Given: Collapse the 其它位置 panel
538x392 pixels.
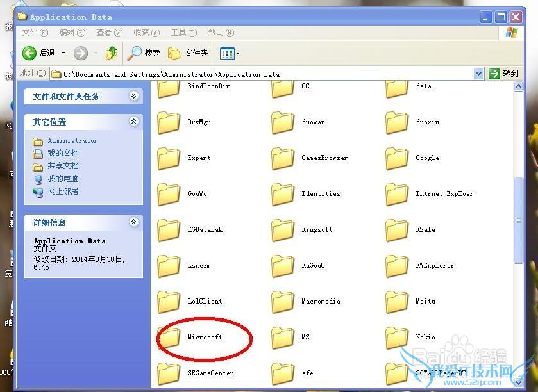Looking at the screenshot, I should [134, 121].
